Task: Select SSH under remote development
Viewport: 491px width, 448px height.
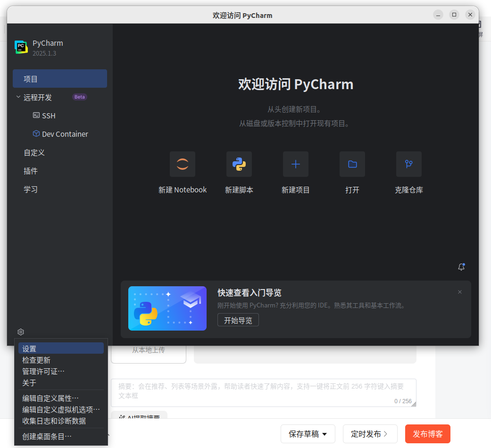Action: pyautogui.click(x=48, y=115)
